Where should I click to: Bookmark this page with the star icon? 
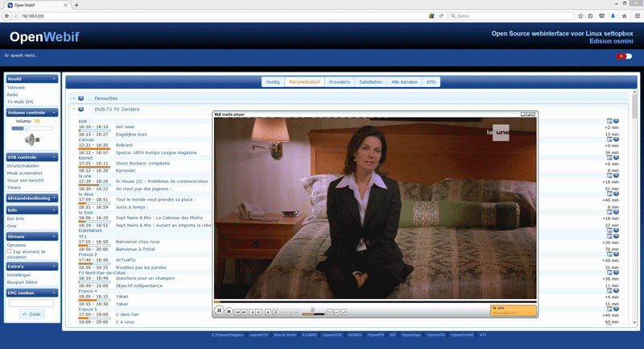click(x=580, y=16)
